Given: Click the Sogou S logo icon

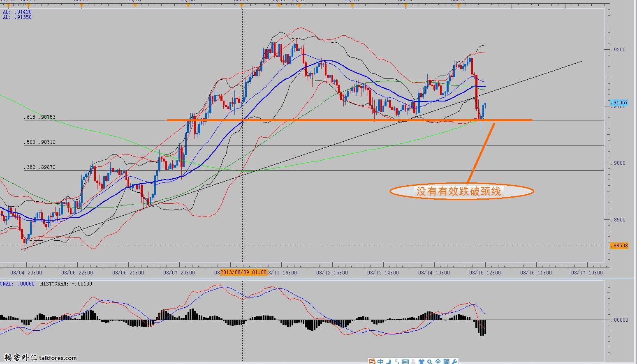Looking at the screenshot, I should pyautogui.click(x=372, y=362).
